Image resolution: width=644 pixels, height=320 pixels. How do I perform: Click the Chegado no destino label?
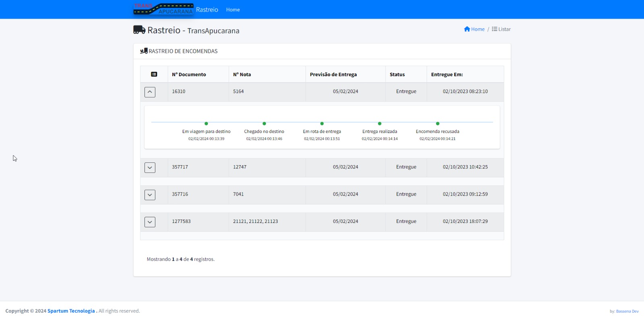pos(264,131)
